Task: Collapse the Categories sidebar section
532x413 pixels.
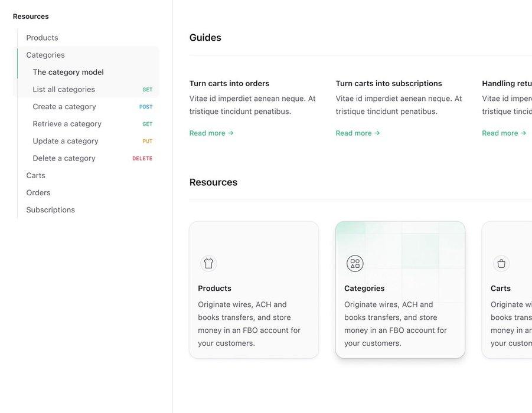Action: [x=45, y=55]
